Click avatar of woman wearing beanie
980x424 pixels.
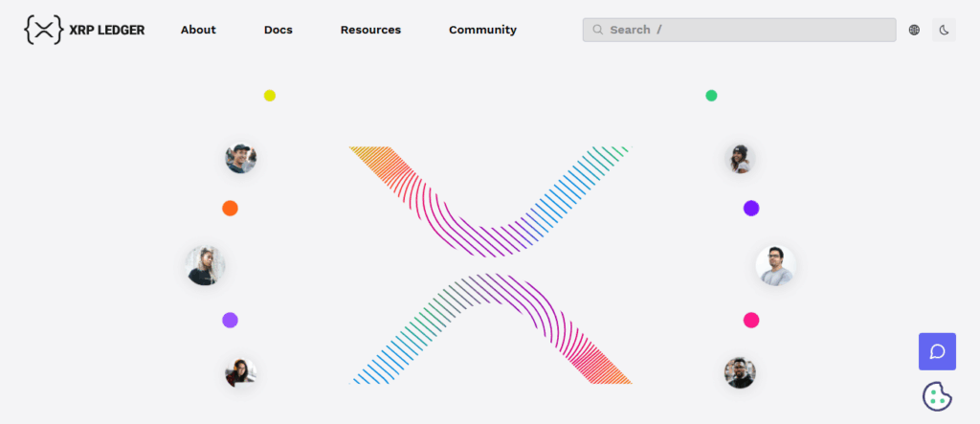tap(740, 158)
